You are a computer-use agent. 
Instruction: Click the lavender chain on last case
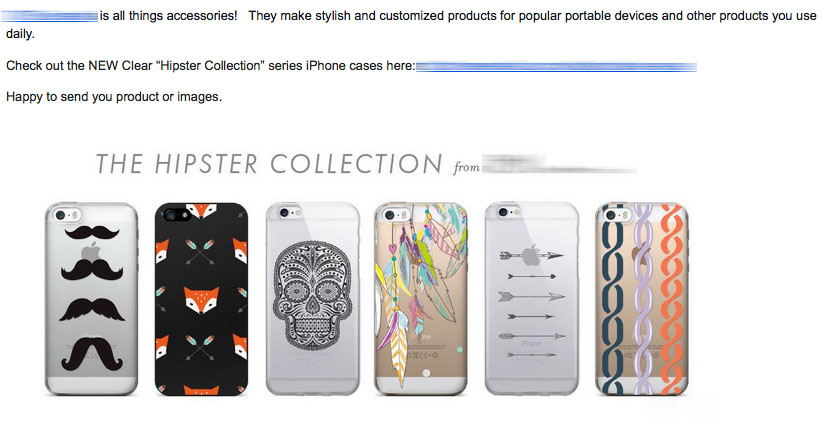(x=643, y=300)
